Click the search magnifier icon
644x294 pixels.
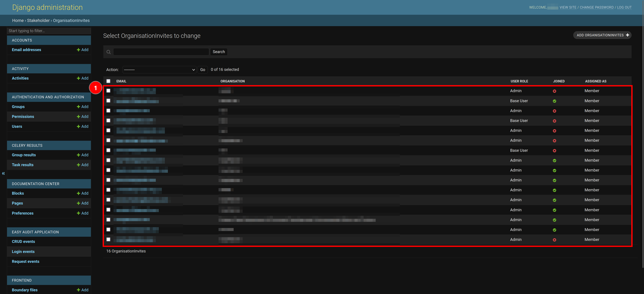click(109, 52)
